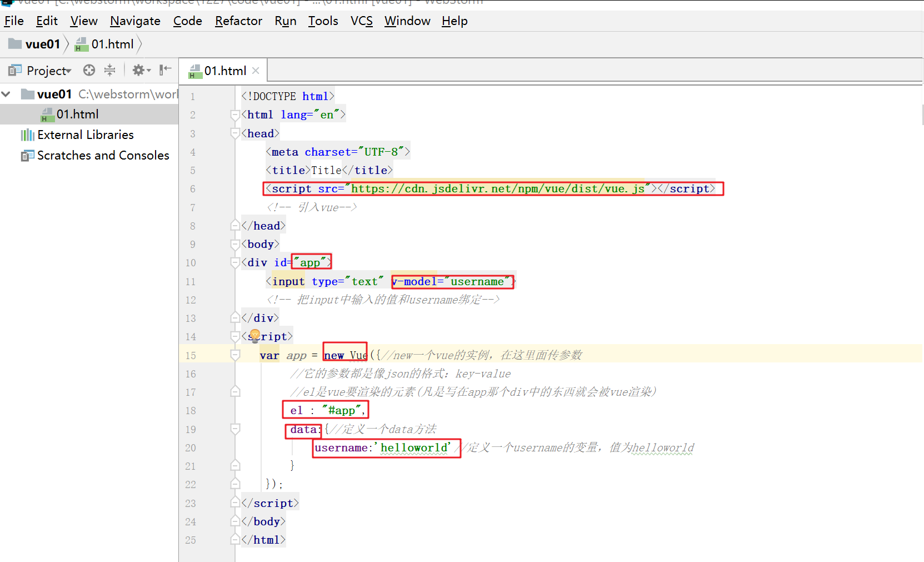Viewport: 924px width, 562px height.
Task: Click line number 1 in the gutter
Action: (x=193, y=96)
